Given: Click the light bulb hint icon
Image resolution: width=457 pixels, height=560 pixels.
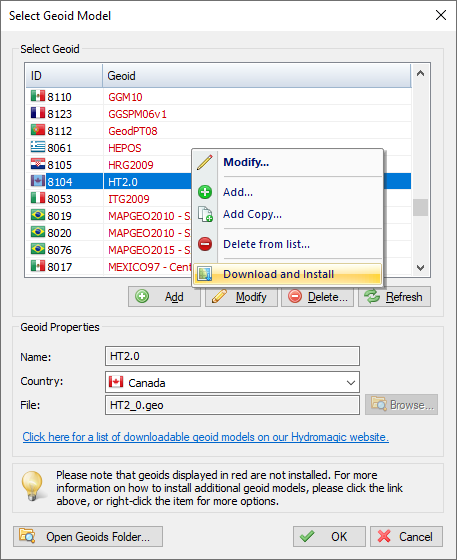Looking at the screenshot, I should point(32,486).
